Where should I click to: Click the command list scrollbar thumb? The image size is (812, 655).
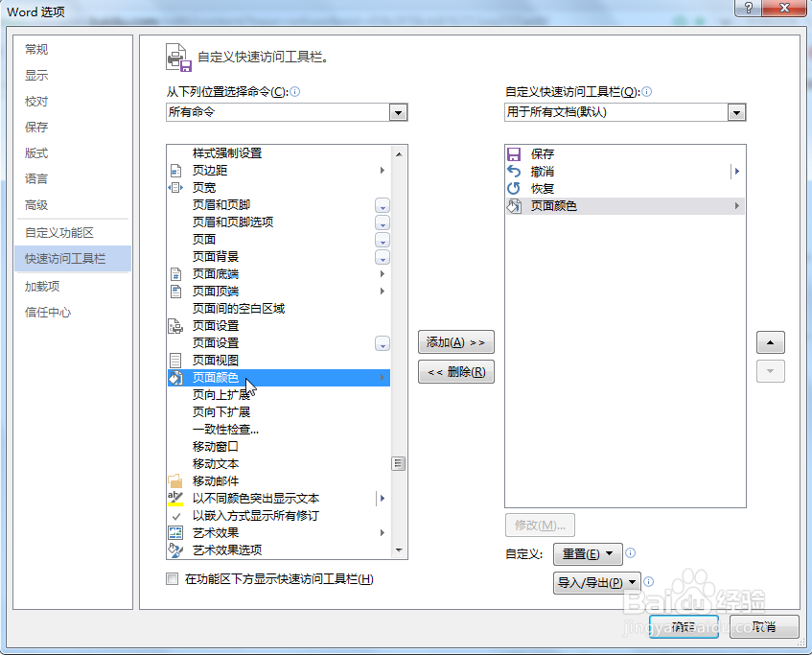point(398,463)
